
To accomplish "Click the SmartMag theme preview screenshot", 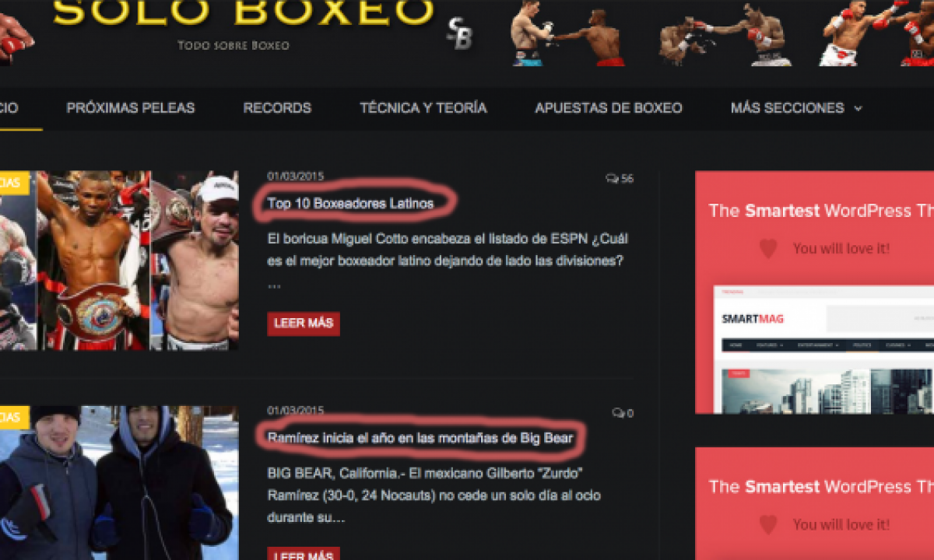I will (824, 350).
